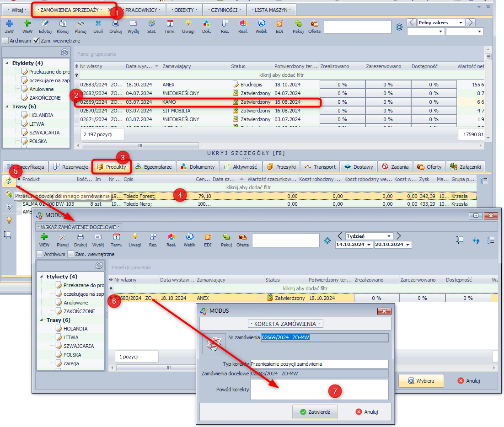
Task: Toggle Archiwum checkbox in main window
Action: click(x=5, y=41)
